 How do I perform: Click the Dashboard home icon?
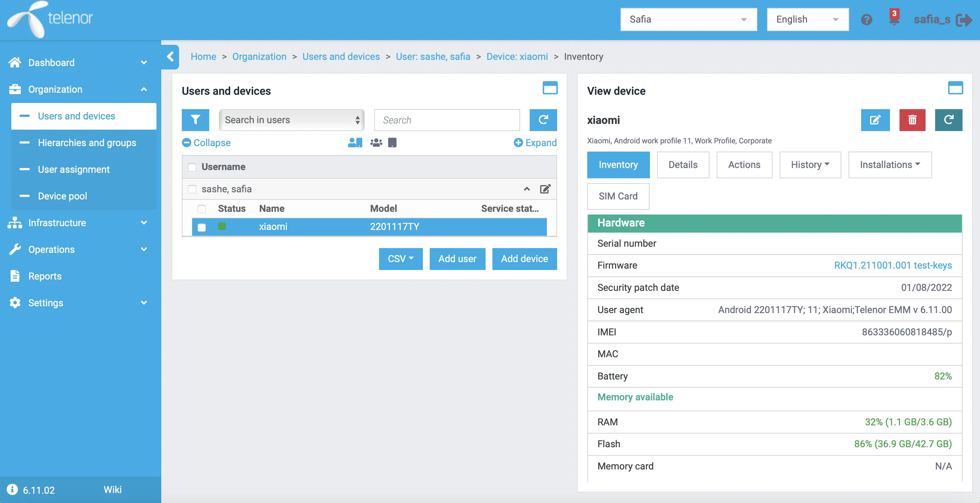(x=15, y=62)
